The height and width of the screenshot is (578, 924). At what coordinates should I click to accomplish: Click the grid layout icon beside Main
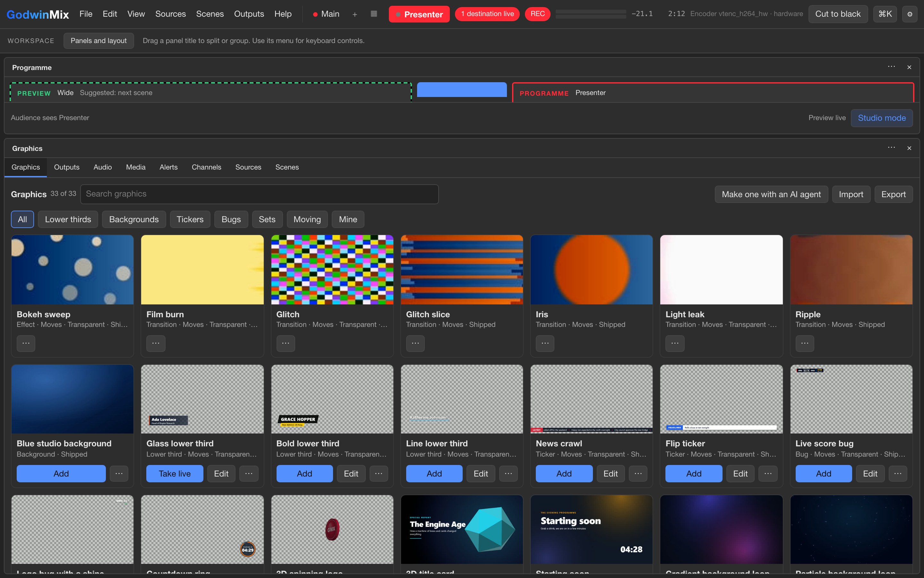[374, 14]
